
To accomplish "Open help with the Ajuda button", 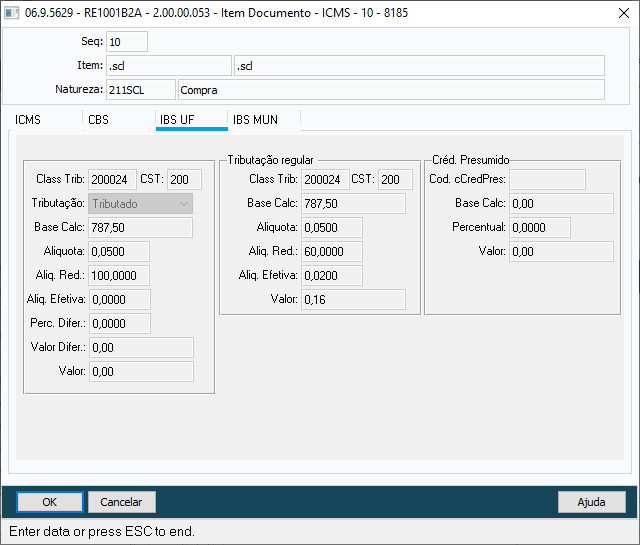I will coord(591,502).
